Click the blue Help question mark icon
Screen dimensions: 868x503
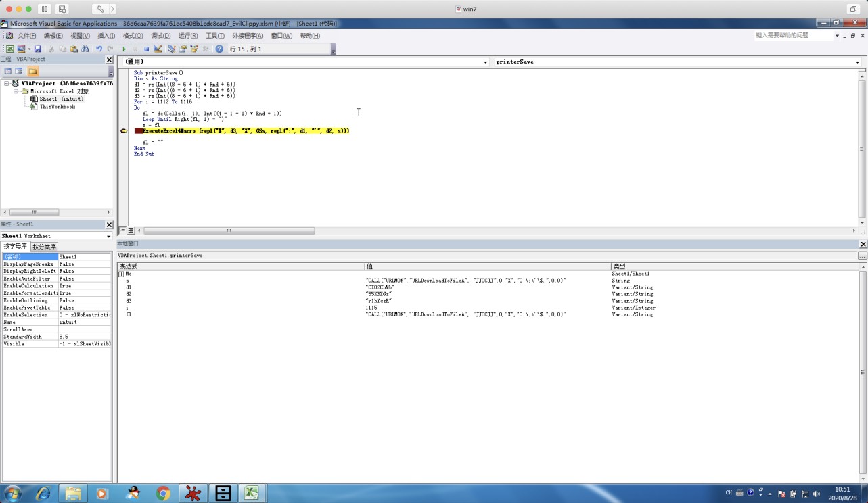coord(219,49)
